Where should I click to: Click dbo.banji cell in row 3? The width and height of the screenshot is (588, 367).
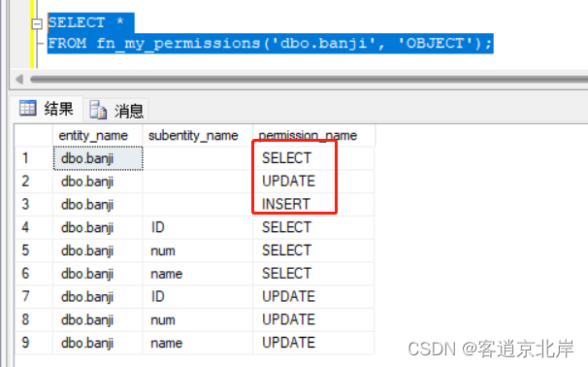point(97,205)
